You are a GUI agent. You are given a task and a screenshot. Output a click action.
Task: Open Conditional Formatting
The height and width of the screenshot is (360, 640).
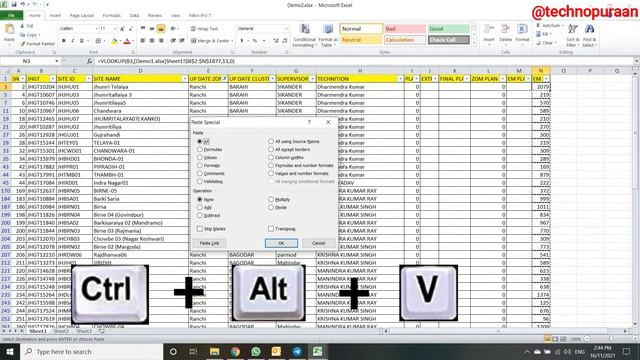(304, 36)
